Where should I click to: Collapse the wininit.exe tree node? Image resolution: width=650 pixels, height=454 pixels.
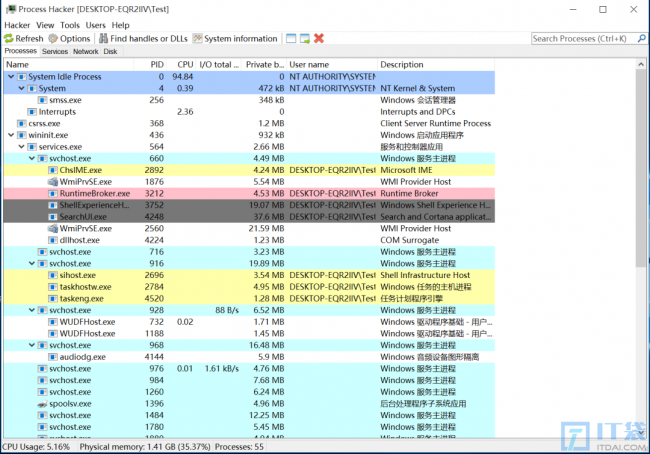click(11, 135)
